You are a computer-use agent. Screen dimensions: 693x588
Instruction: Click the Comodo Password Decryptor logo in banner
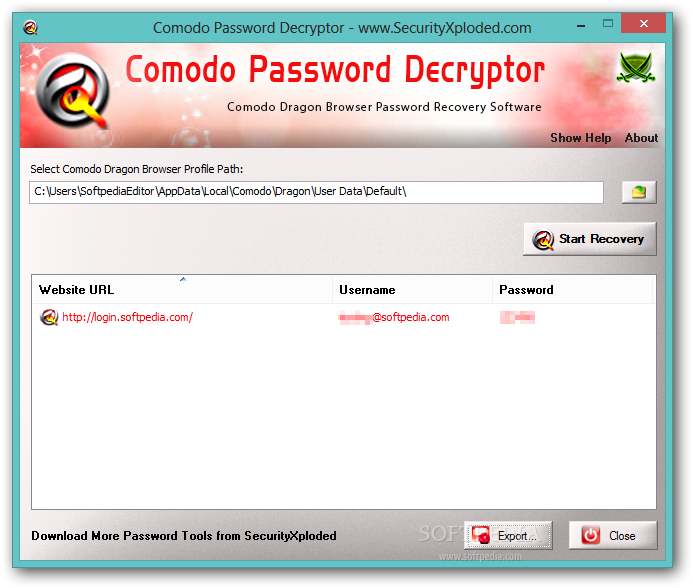[x=73, y=92]
